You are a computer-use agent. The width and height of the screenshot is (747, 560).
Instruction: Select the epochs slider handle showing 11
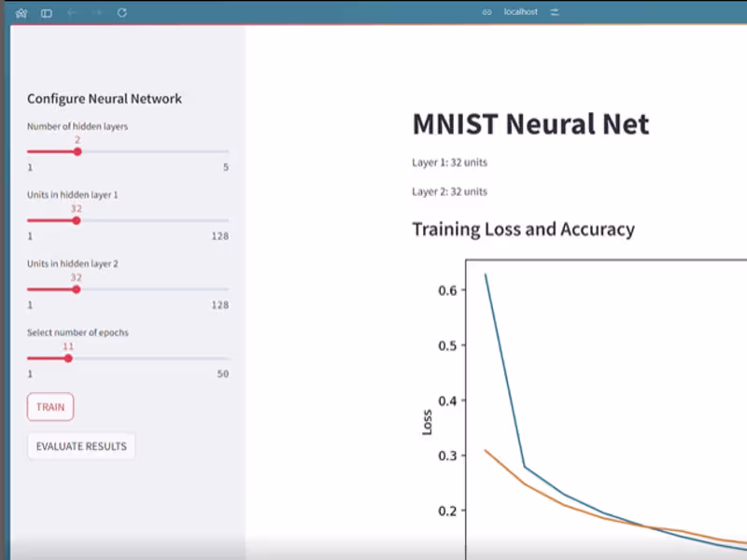pyautogui.click(x=66, y=358)
